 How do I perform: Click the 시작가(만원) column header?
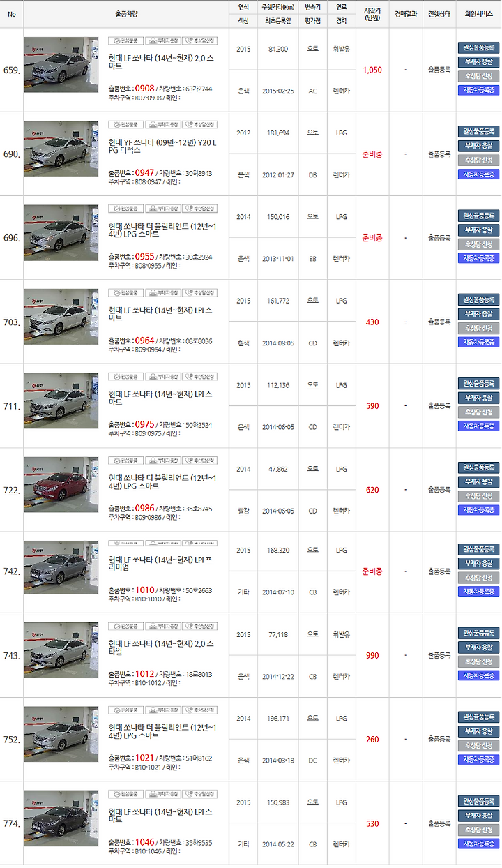pos(372,14)
